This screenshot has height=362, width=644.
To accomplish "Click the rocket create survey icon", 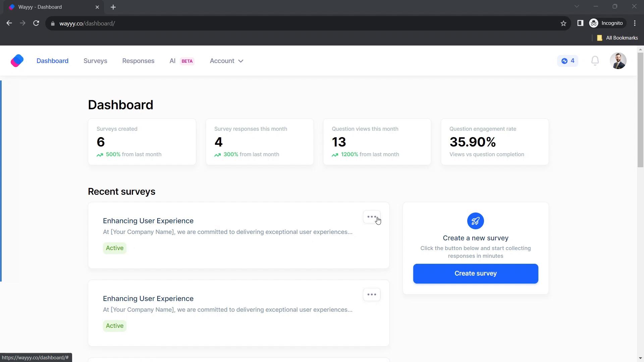I will (476, 221).
